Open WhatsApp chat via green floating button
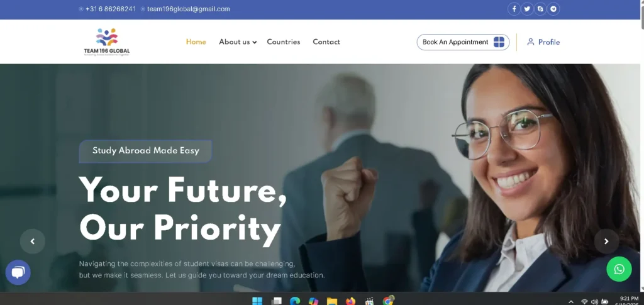 click(619, 269)
